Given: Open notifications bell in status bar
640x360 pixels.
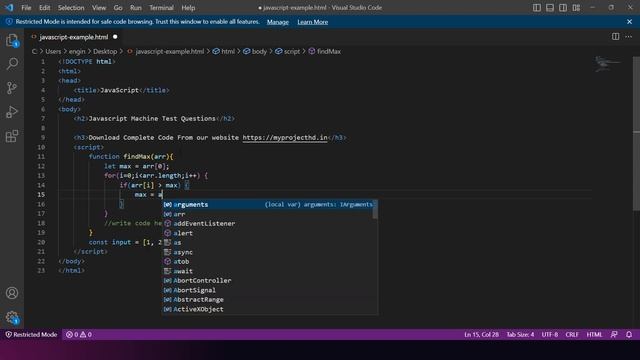Looking at the screenshot, I should 629,335.
